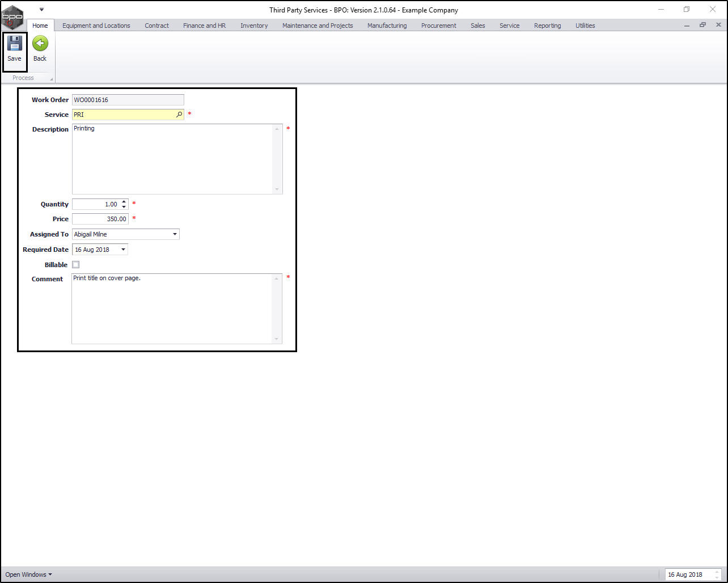Open the Reporting tab

tap(548, 26)
